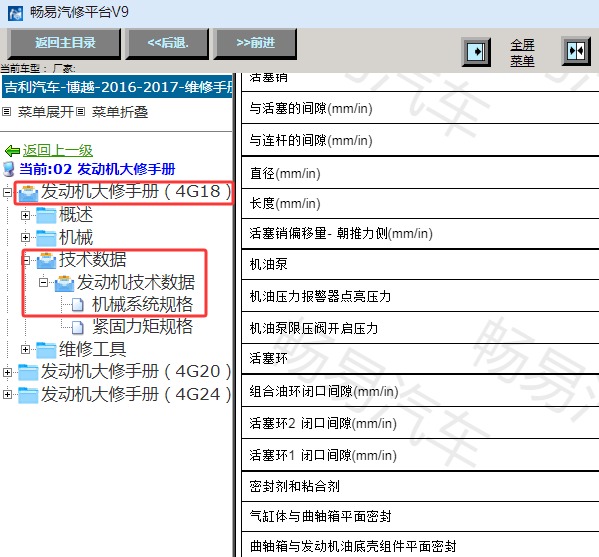Click the 气缸体与曲轴箱平面密封 row

[x=420, y=517]
